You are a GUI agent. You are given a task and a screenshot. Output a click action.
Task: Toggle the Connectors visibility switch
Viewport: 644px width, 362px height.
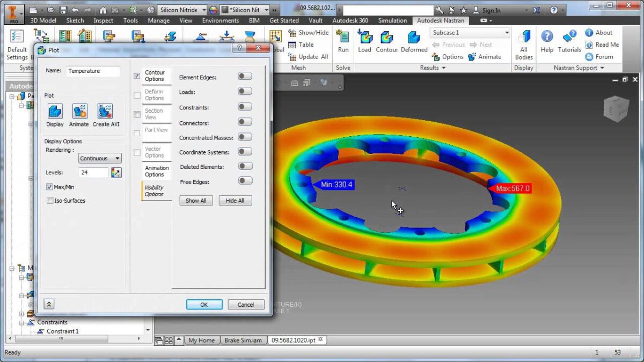coord(245,122)
